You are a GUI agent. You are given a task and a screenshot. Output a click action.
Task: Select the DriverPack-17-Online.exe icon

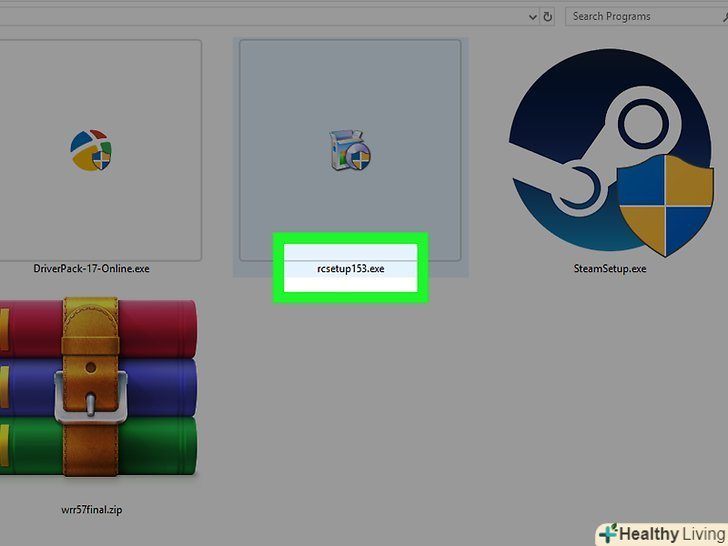coord(91,150)
